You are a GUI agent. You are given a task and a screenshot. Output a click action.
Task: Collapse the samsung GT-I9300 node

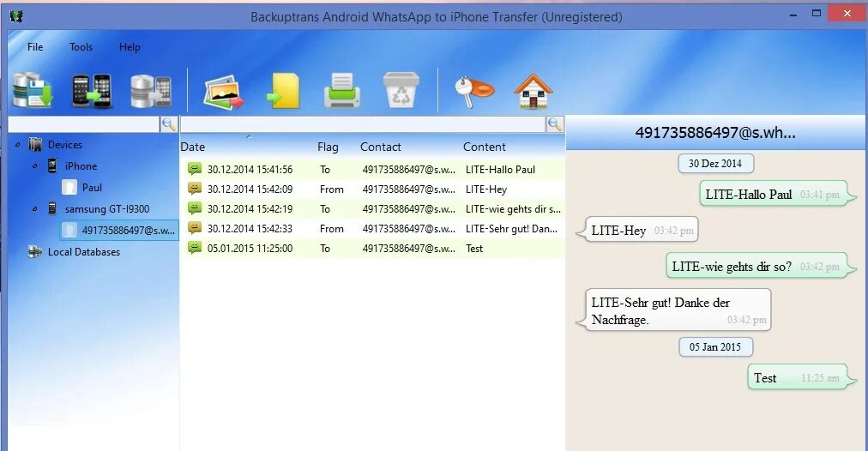[x=35, y=208]
